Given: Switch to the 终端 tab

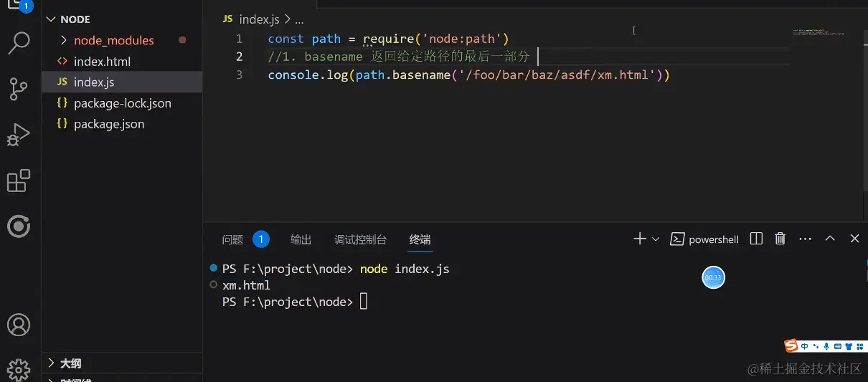Looking at the screenshot, I should tap(420, 239).
